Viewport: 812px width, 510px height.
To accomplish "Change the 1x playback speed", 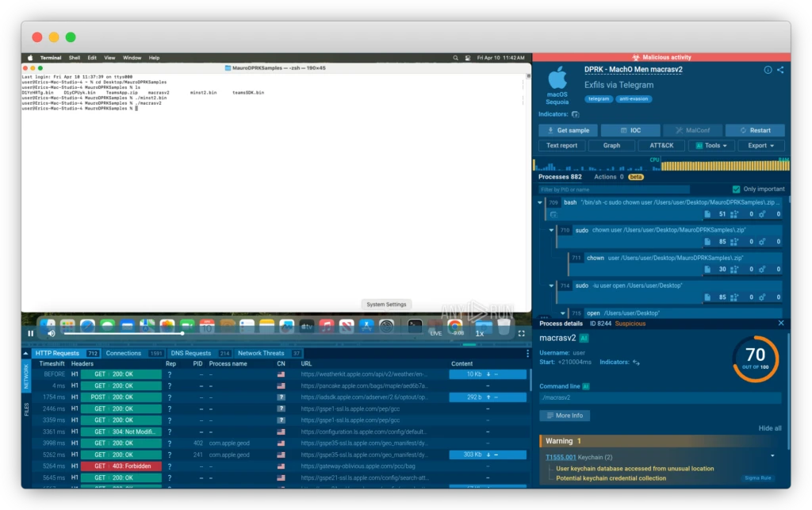I will 480,333.
